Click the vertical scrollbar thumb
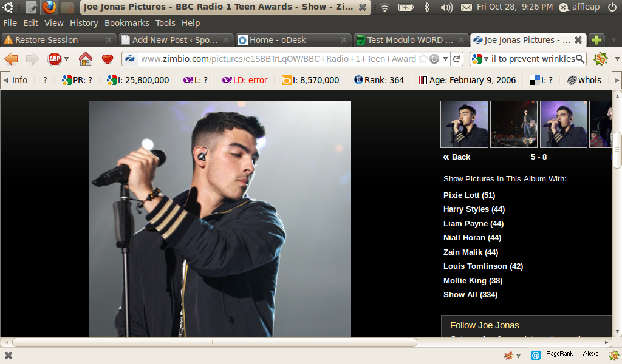Image resolution: width=622 pixels, height=364 pixels. point(617,150)
